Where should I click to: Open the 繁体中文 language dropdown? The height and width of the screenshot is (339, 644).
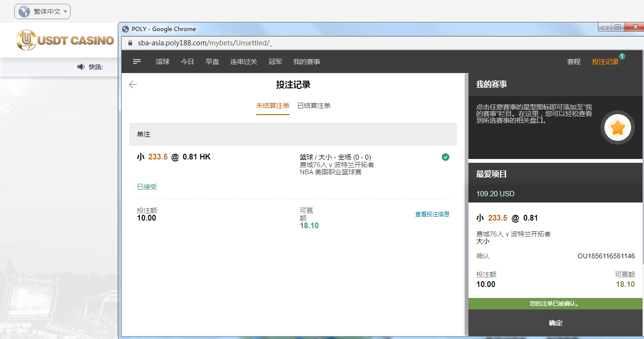pyautogui.click(x=42, y=11)
